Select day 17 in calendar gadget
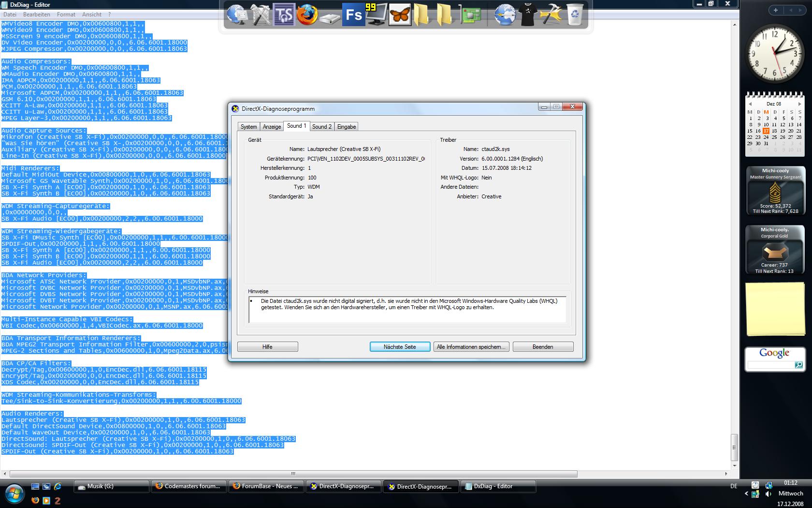Viewport: 812px width, 508px height. 766,131
